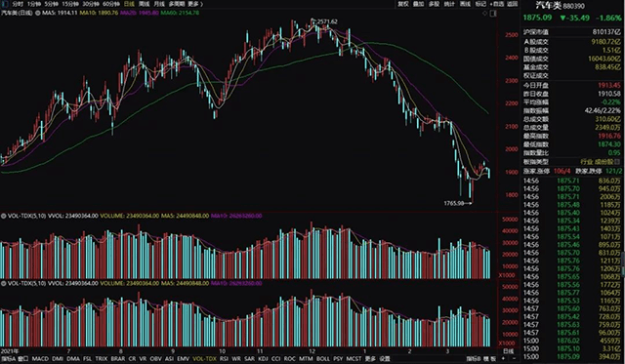Screen dimensions: 625x364
Task: Toggle the 叠加 overlay option
Action: [x=419, y=4]
